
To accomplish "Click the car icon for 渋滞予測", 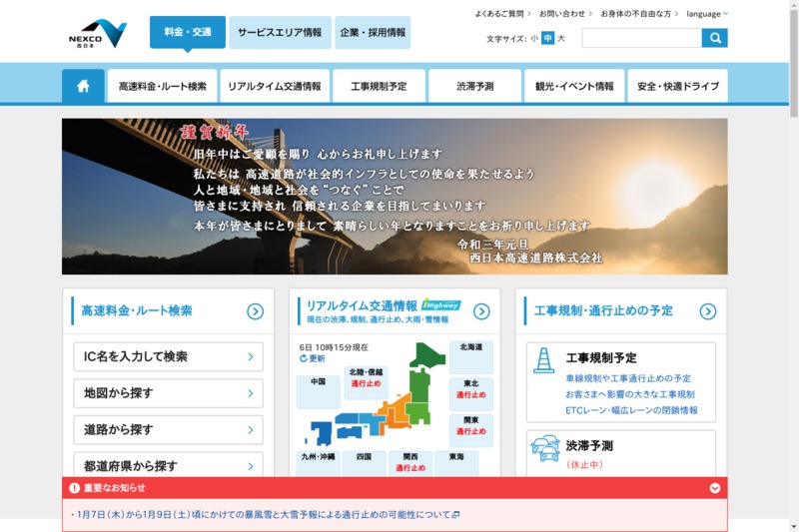I will pyautogui.click(x=545, y=447).
